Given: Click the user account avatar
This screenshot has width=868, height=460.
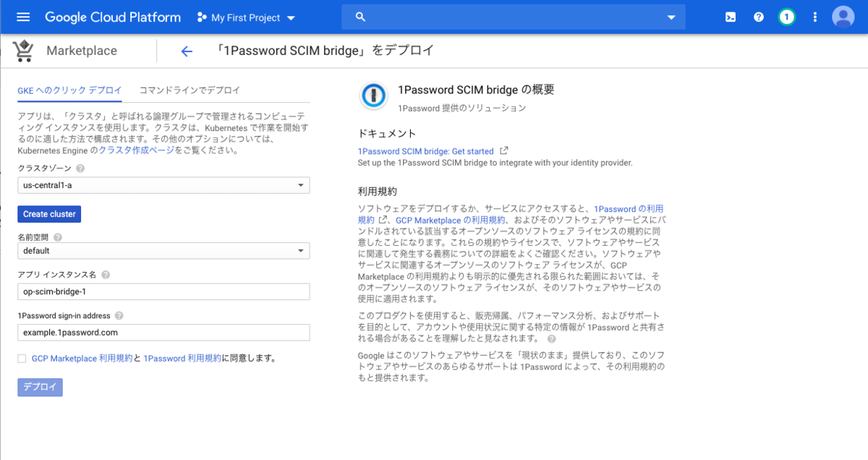Looking at the screenshot, I should [x=843, y=17].
